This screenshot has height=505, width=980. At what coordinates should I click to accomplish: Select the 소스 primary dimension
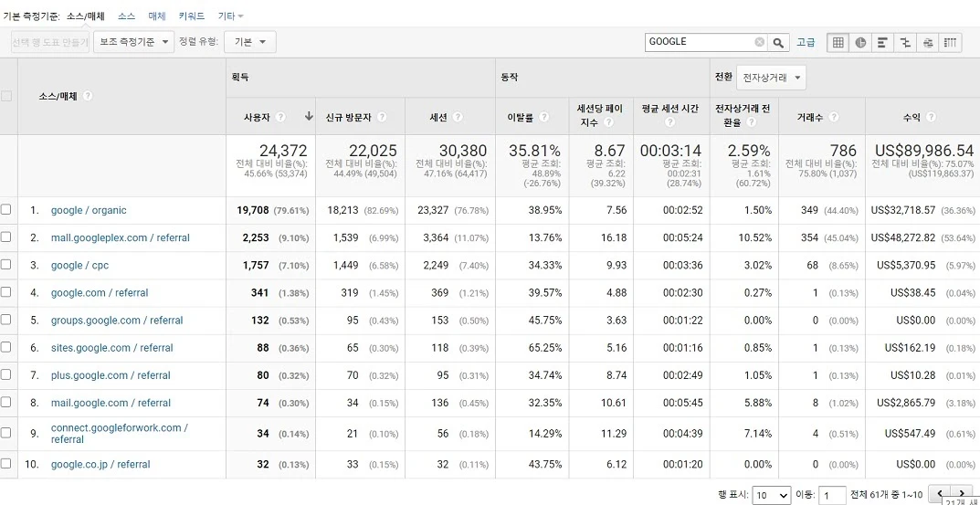pyautogui.click(x=127, y=16)
